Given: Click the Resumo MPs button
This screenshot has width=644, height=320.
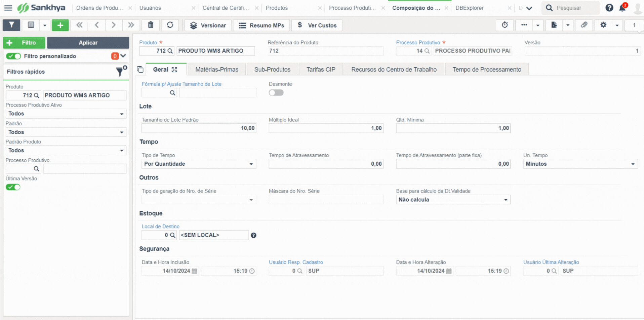Looking at the screenshot, I should (x=261, y=25).
